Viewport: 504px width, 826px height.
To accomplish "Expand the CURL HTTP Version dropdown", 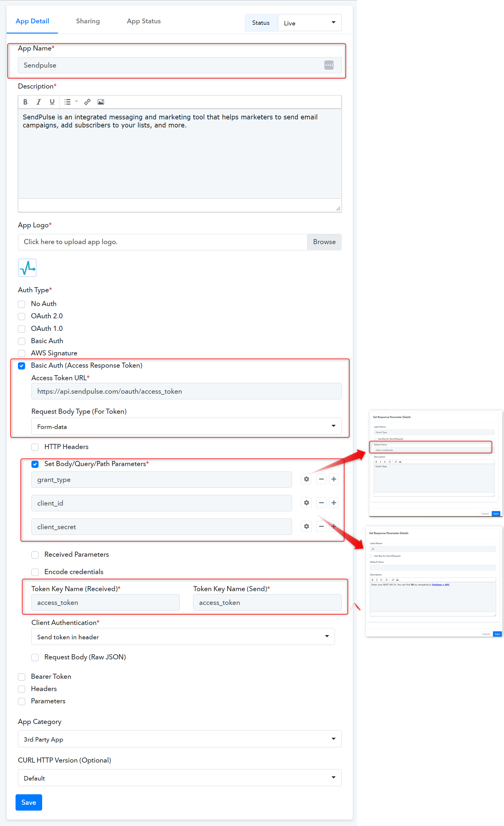I will [180, 778].
